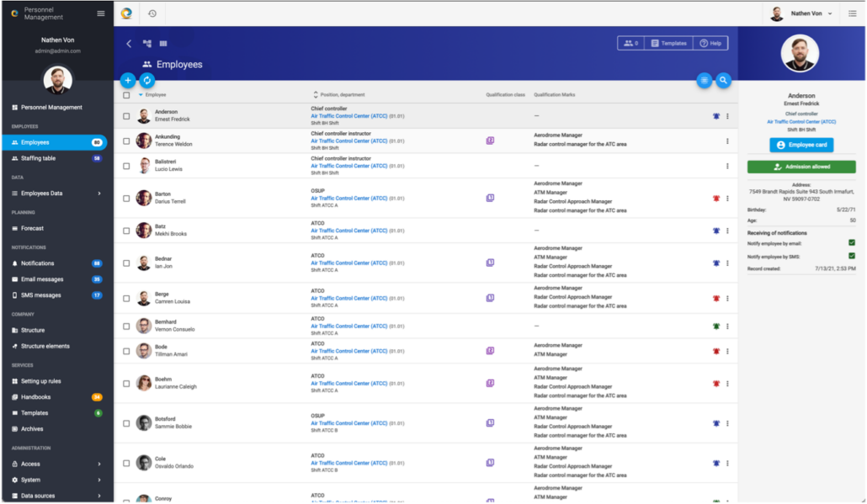Click the hamburger menu next to Personnel Management
This screenshot has width=867, height=504.
coord(101,13)
